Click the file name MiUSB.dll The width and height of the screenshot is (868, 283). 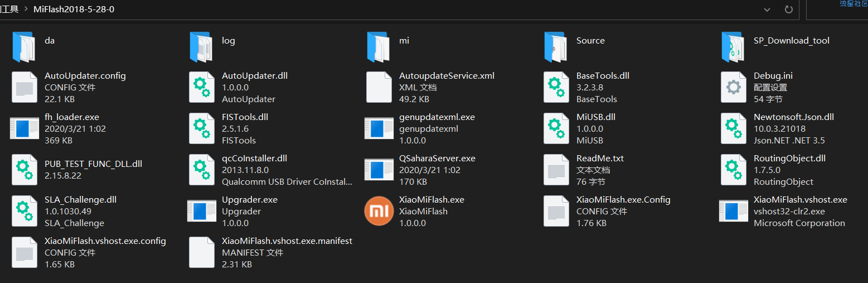coord(596,117)
